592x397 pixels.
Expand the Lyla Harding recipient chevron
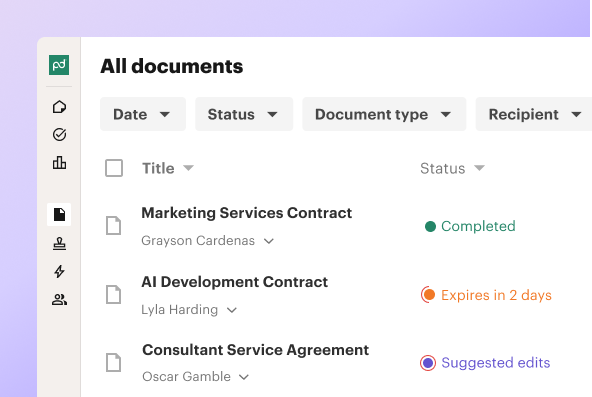pos(231,310)
